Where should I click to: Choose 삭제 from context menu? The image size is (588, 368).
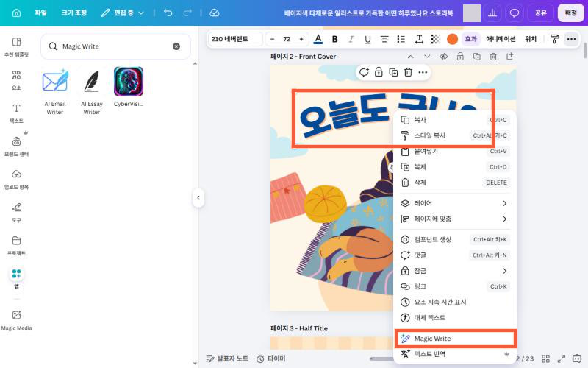pyautogui.click(x=454, y=183)
